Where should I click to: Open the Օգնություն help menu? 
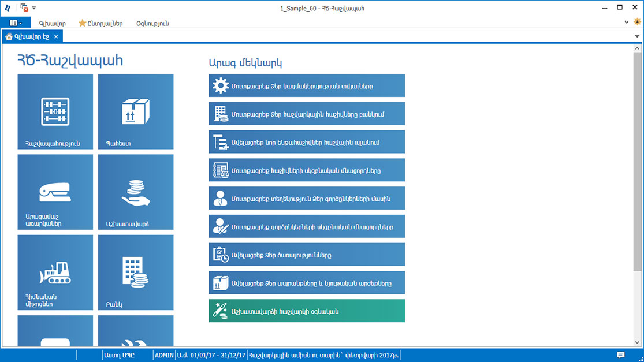coord(152,23)
